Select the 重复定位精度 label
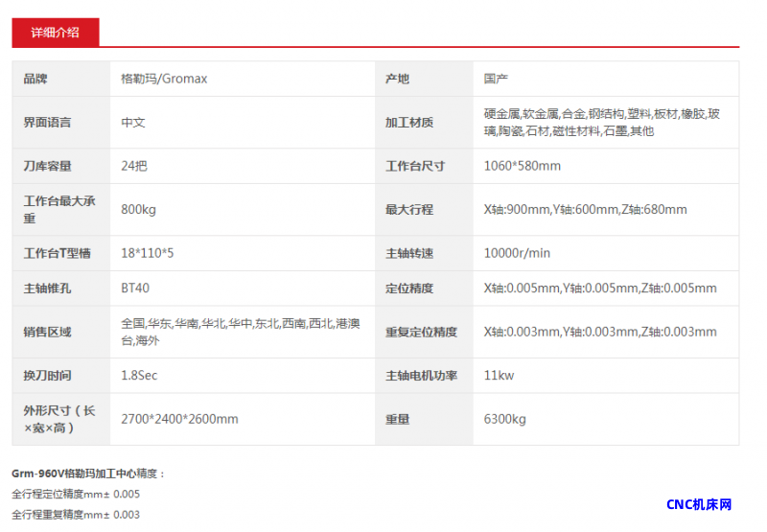Image resolution: width=767 pixels, height=532 pixels. (x=421, y=332)
